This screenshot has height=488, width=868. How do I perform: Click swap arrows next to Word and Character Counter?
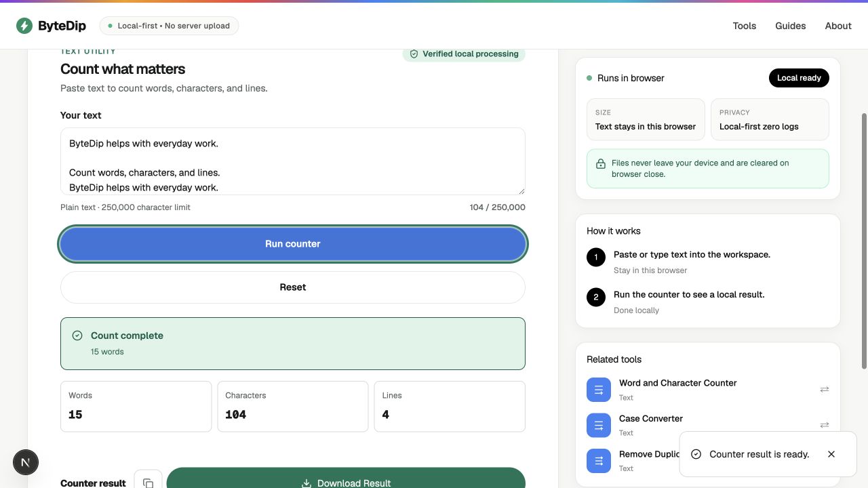pyautogui.click(x=825, y=390)
